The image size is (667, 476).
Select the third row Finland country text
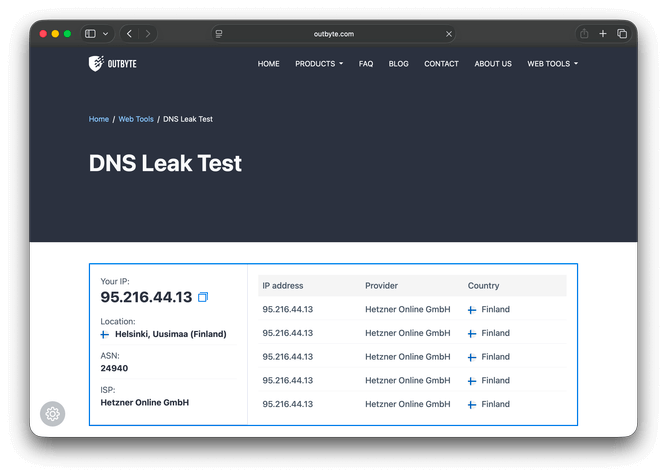pyautogui.click(x=496, y=357)
